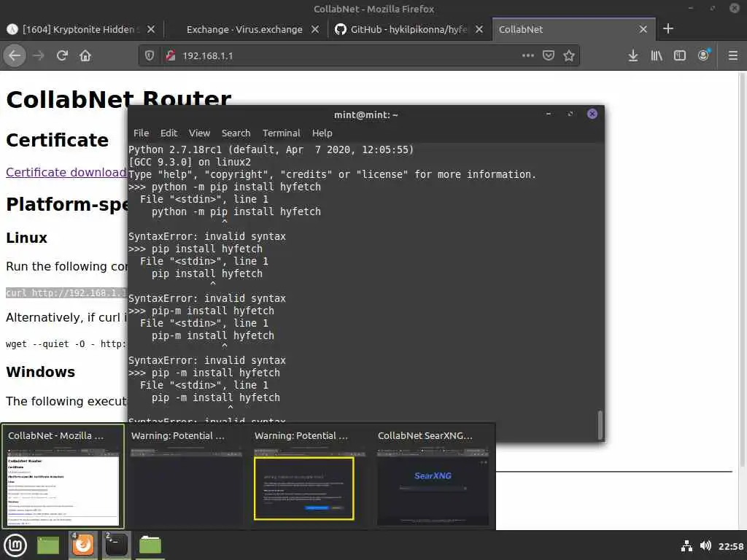Open page actions three-dot menu
747x560 pixels.
click(x=528, y=55)
